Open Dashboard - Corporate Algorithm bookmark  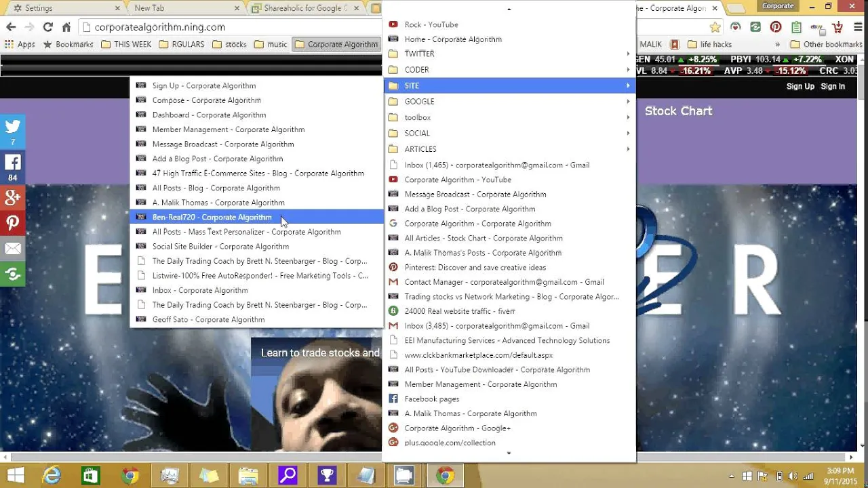point(256,115)
